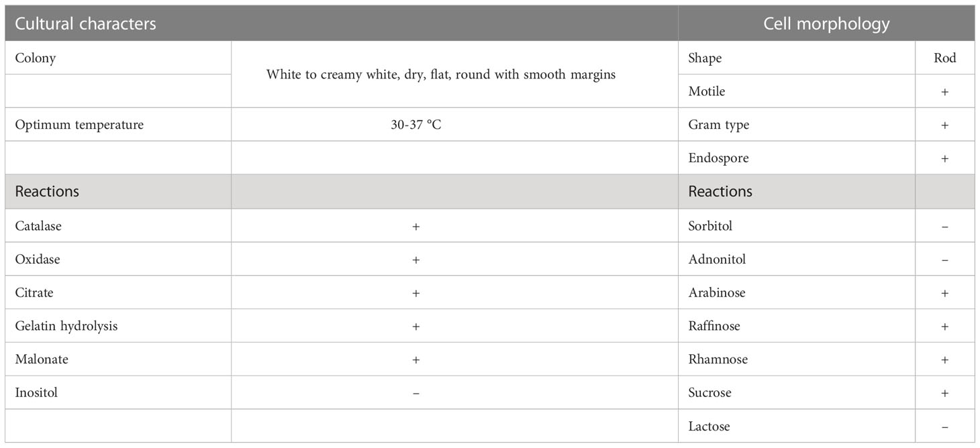
Task: Select the Cell morphology header
Action: pos(826,24)
